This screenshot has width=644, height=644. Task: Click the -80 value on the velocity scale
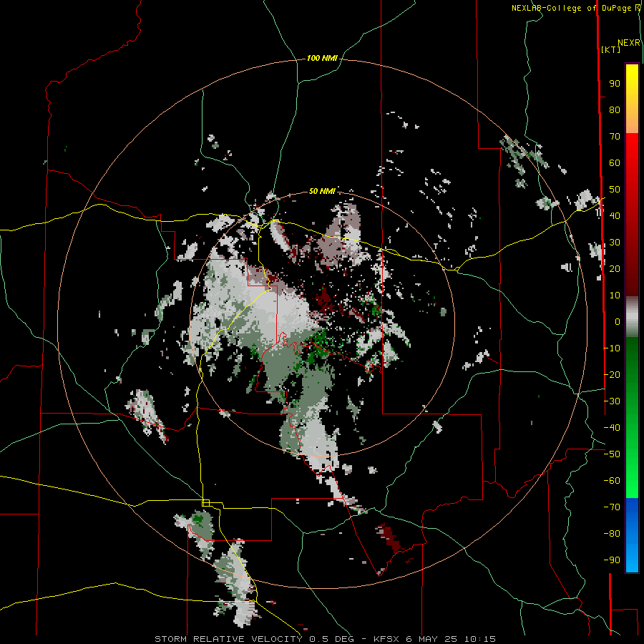[x=612, y=534]
